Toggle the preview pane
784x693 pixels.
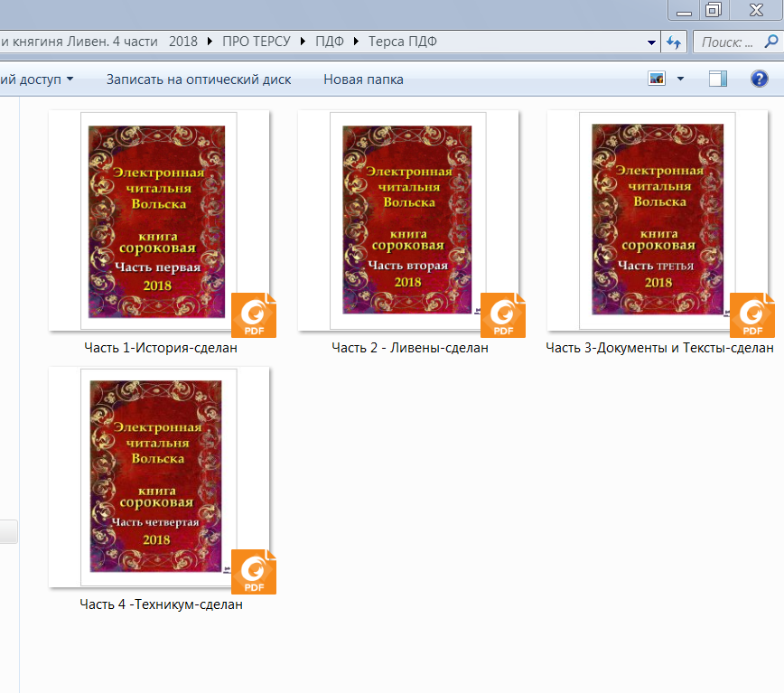click(x=718, y=80)
